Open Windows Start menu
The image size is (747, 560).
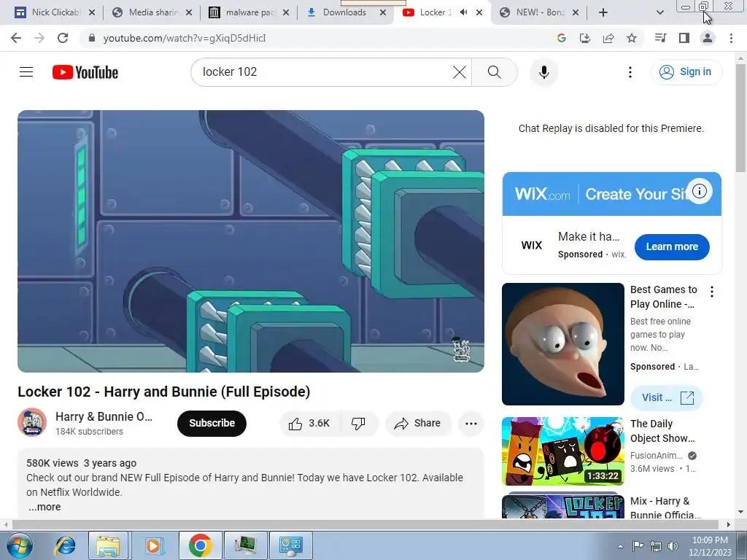18,545
